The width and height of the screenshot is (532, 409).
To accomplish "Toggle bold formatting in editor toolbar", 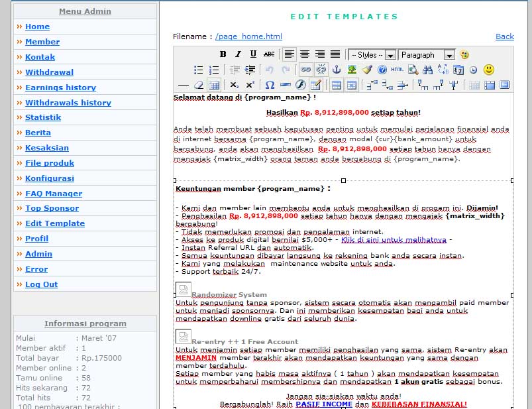I will coord(223,54).
